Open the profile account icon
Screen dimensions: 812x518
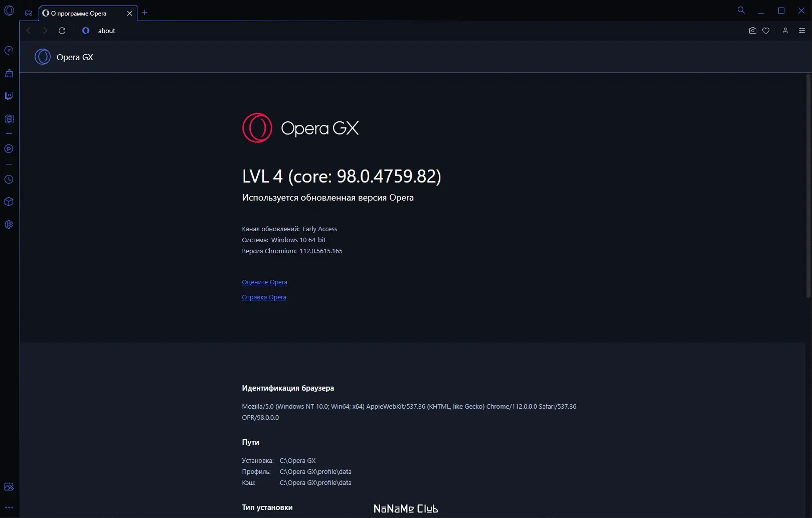point(785,31)
